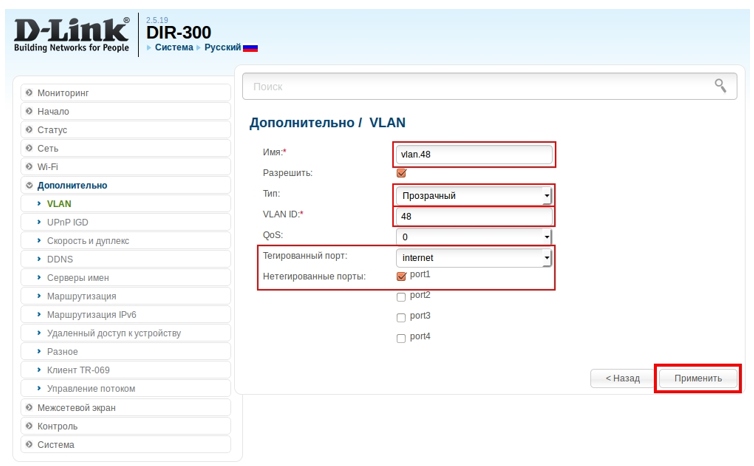754x466 pixels.
Task: Open the QoS dropdown
Action: [474, 237]
